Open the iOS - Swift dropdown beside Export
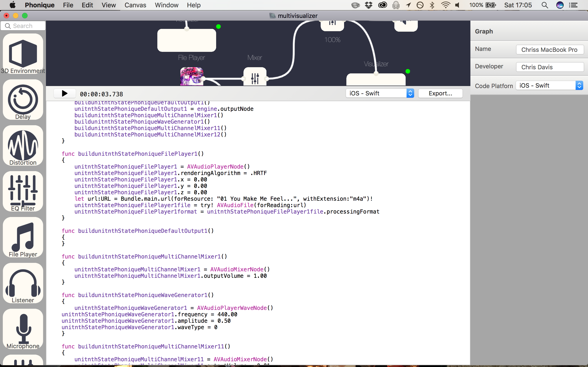The height and width of the screenshot is (367, 588). (x=379, y=93)
